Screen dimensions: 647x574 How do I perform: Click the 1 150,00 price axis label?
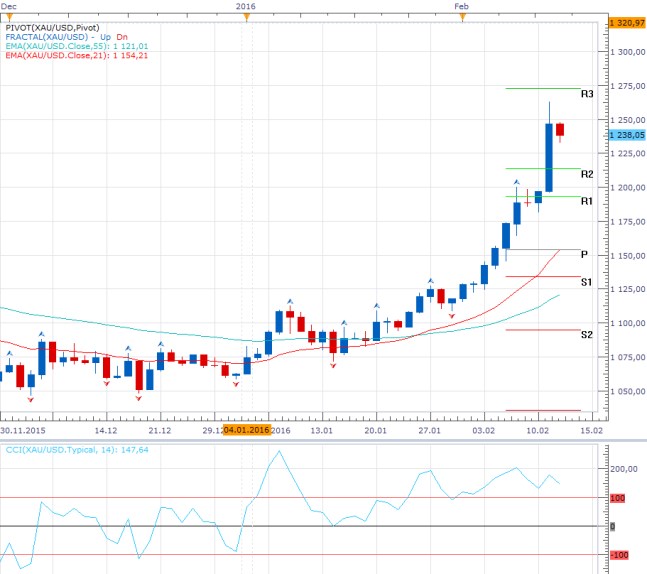628,255
